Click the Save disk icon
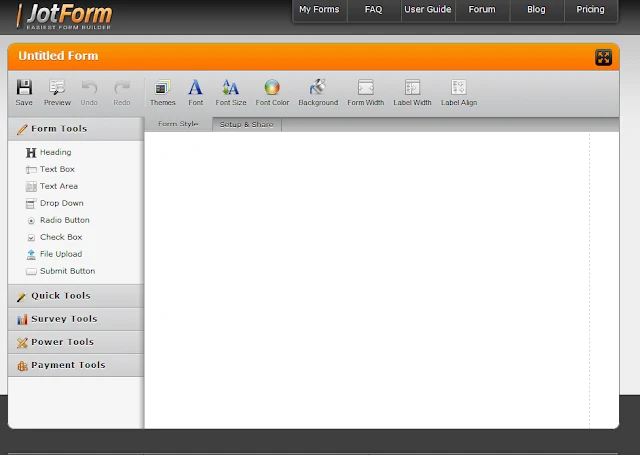 [24, 88]
